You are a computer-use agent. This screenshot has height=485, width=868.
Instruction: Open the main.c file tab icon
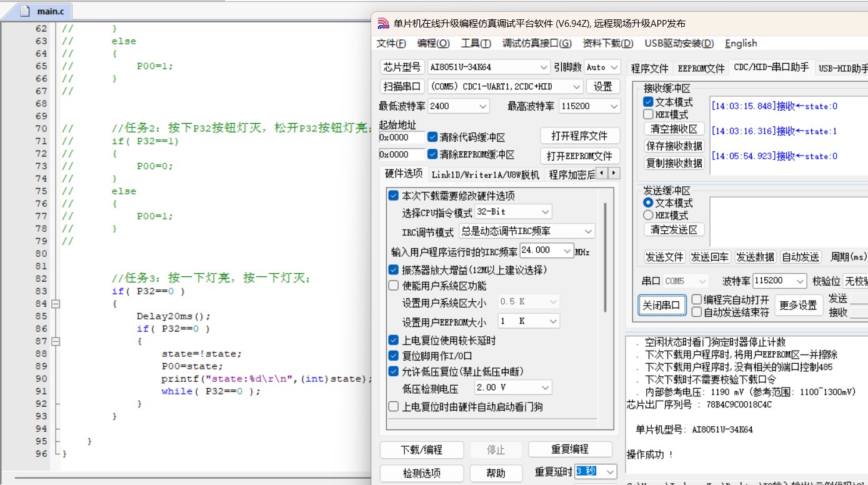coord(26,11)
